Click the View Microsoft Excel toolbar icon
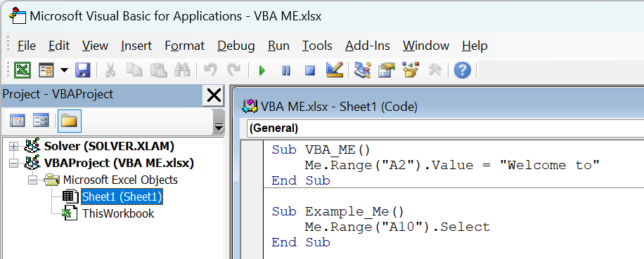 point(22,70)
